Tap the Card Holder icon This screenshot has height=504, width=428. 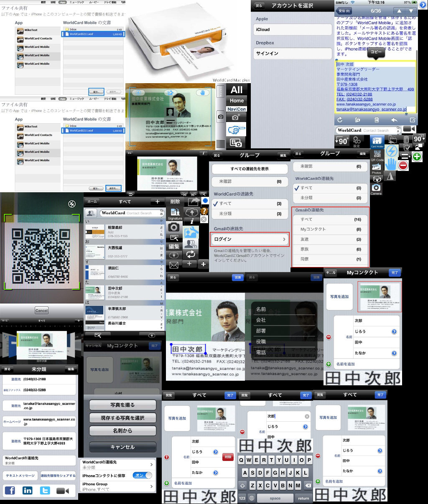(377, 142)
